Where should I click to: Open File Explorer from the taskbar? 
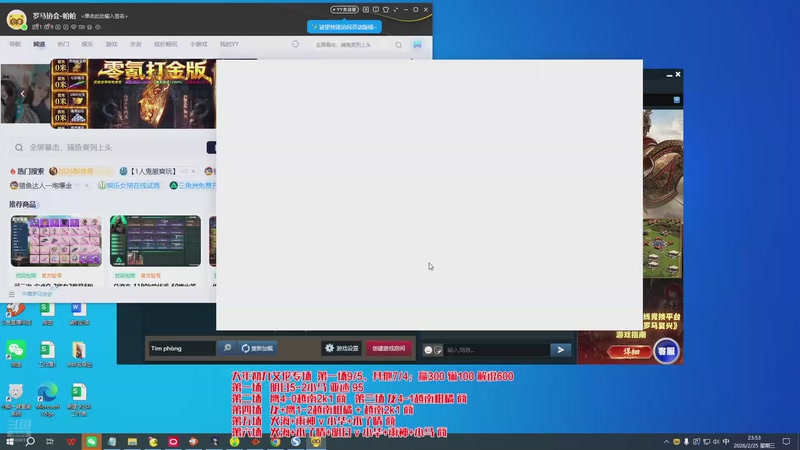click(132, 442)
